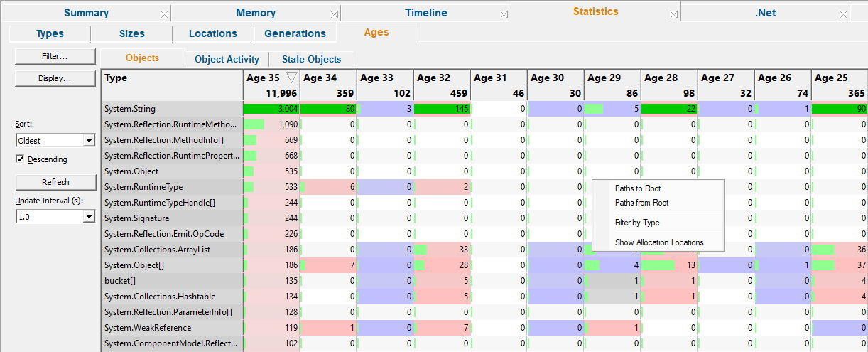868x352 pixels.
Task: Select the Objects view tab
Action: [x=142, y=58]
